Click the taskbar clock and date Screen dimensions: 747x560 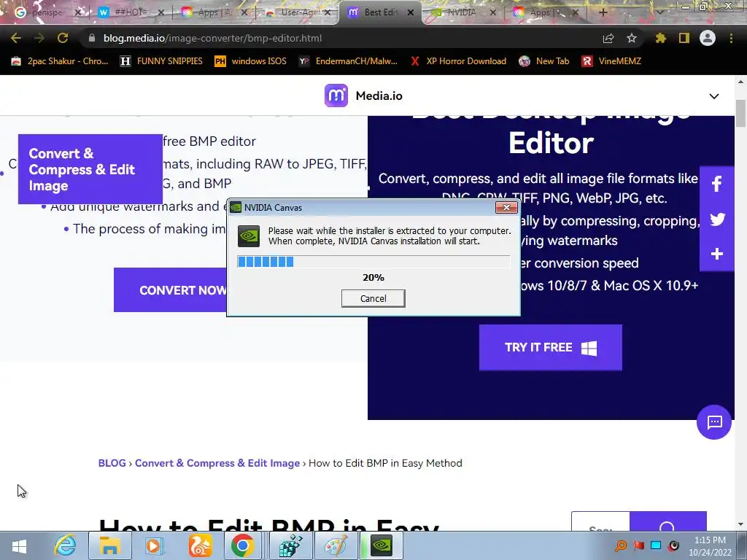pos(710,546)
